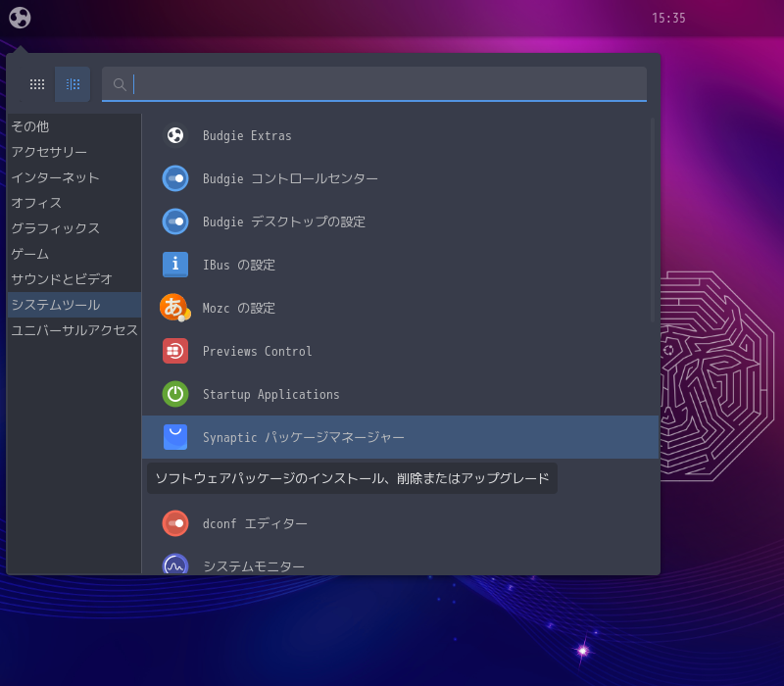This screenshot has height=686, width=784.
Task: Select the アクセサリー category
Action: point(74,152)
